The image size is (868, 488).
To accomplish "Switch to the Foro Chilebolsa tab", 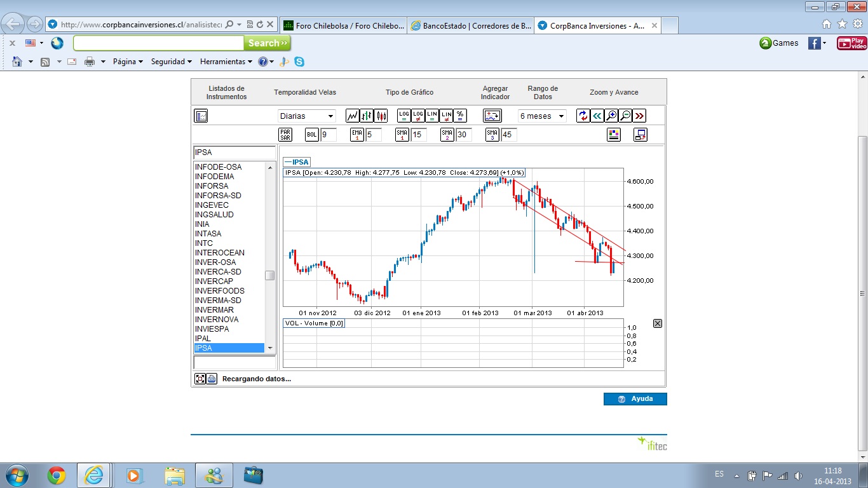I will (x=343, y=25).
